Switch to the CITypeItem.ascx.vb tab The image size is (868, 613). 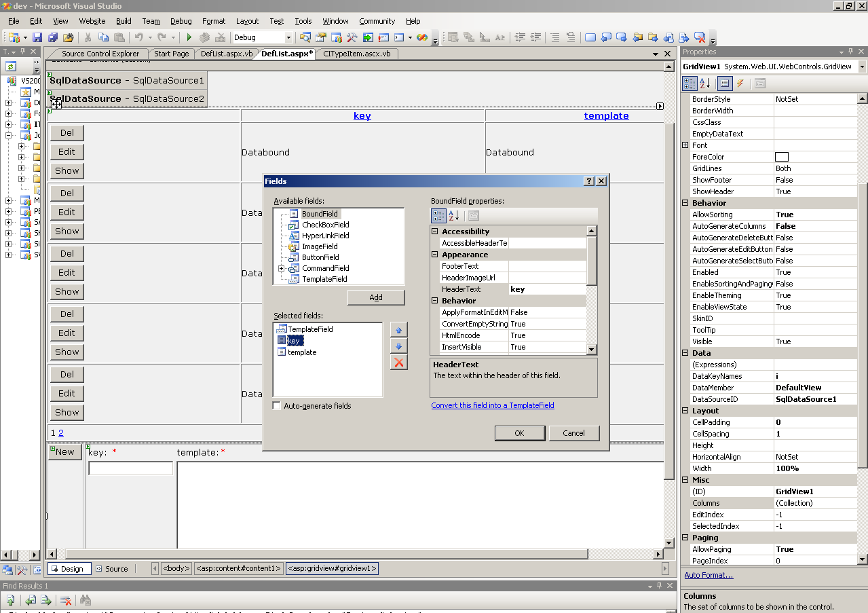(x=356, y=54)
